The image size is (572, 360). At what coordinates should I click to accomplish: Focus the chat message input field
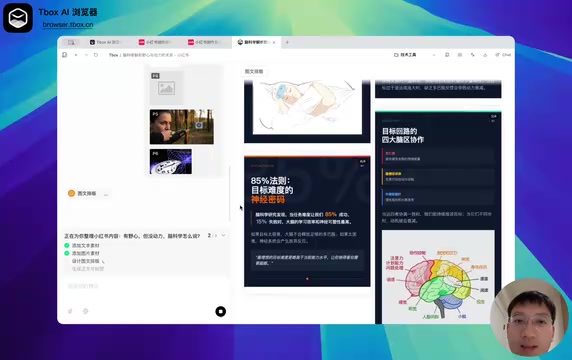(x=146, y=286)
